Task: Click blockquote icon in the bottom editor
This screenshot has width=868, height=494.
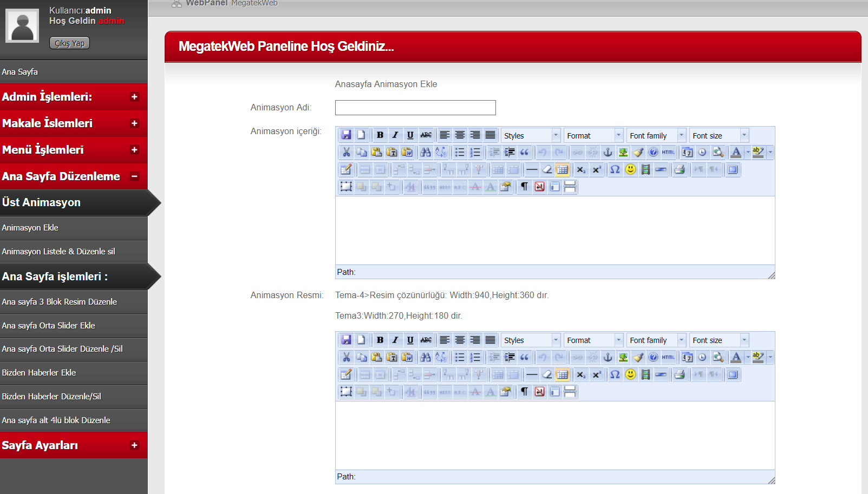Action: click(524, 358)
